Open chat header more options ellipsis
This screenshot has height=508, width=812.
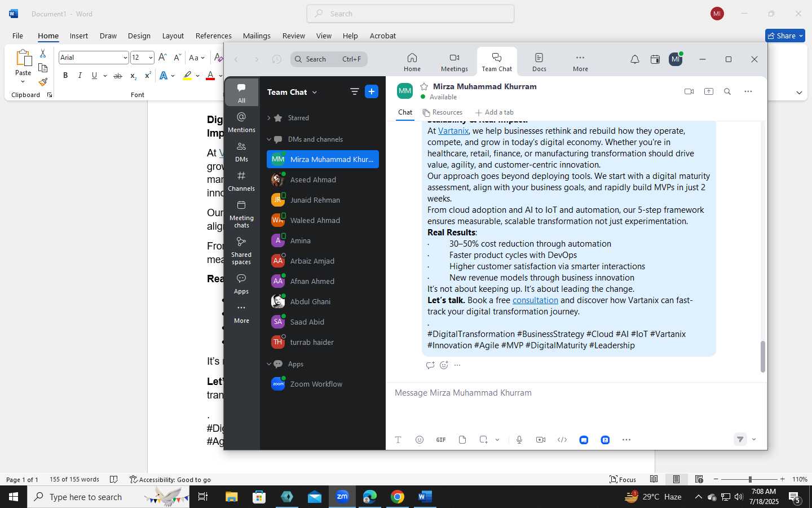pyautogui.click(x=748, y=91)
